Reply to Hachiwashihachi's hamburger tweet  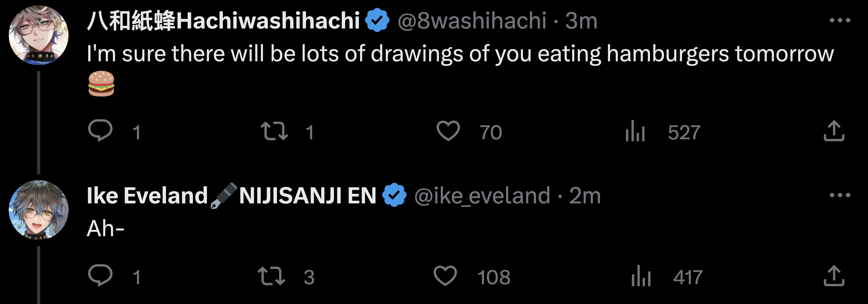point(100,130)
